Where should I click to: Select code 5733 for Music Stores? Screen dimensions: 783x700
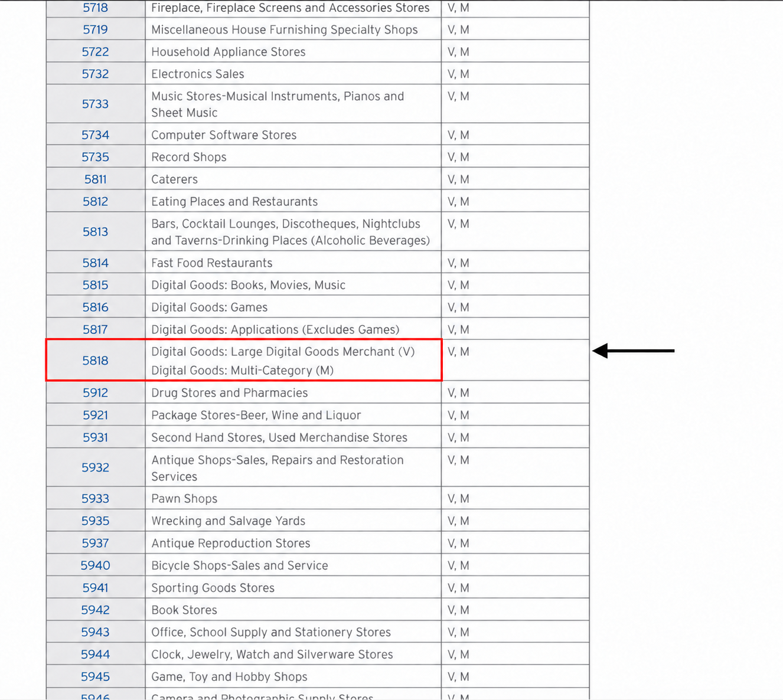click(x=95, y=104)
